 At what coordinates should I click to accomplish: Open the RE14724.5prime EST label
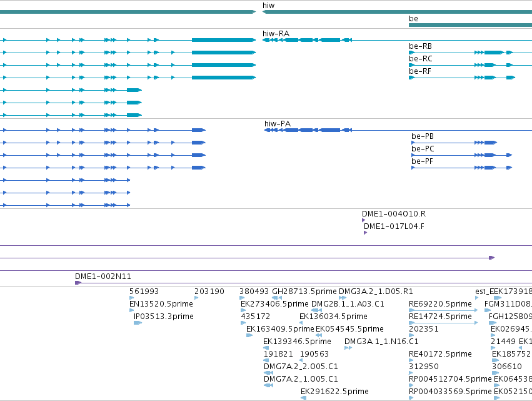coord(440,317)
